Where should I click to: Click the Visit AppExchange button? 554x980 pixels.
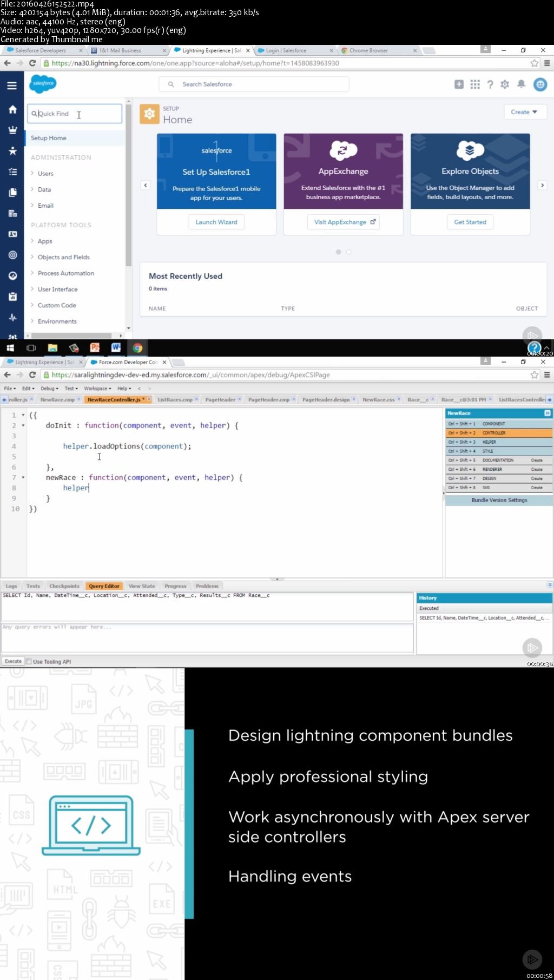pos(344,222)
